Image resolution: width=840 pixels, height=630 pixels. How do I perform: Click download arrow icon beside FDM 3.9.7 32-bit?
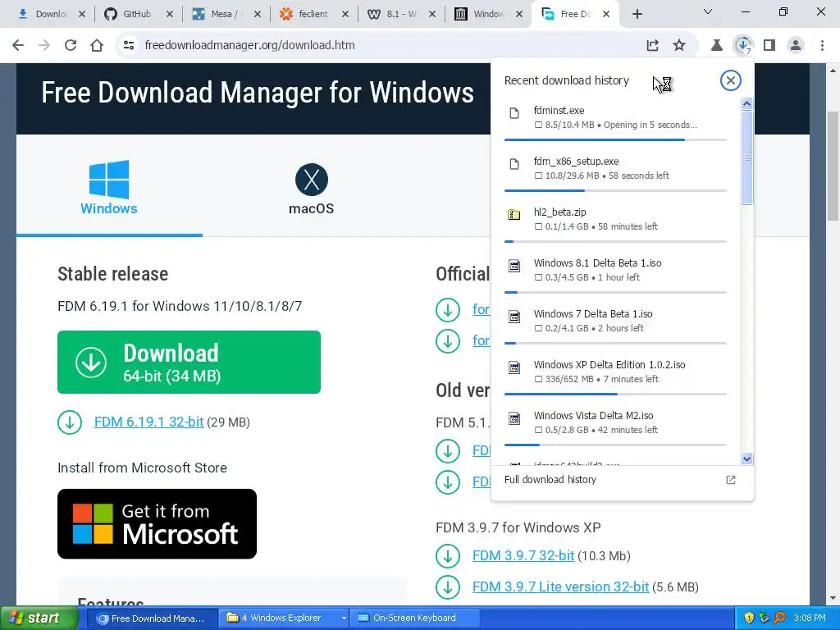(448, 556)
